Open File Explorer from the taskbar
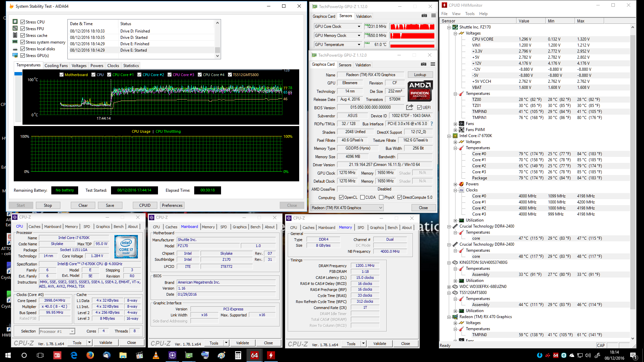This screenshot has height=362, width=644. pos(123,355)
